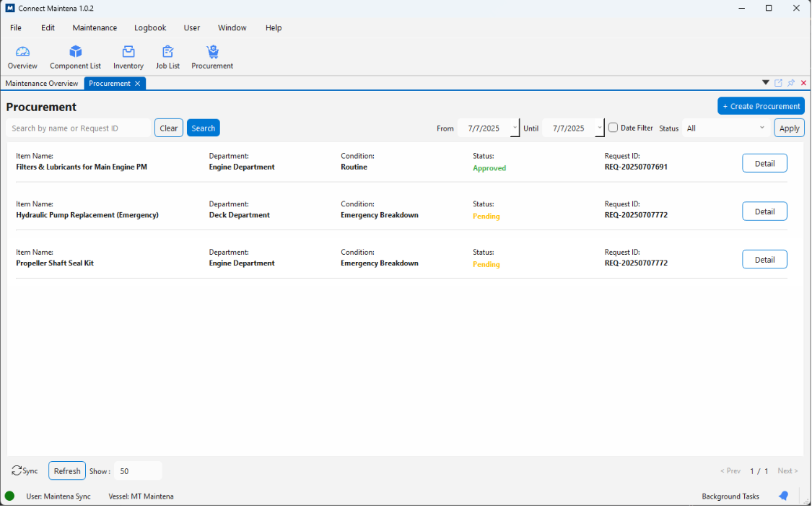The image size is (812, 508).
Task: Open the Inventory toolbar icon
Action: 128,57
